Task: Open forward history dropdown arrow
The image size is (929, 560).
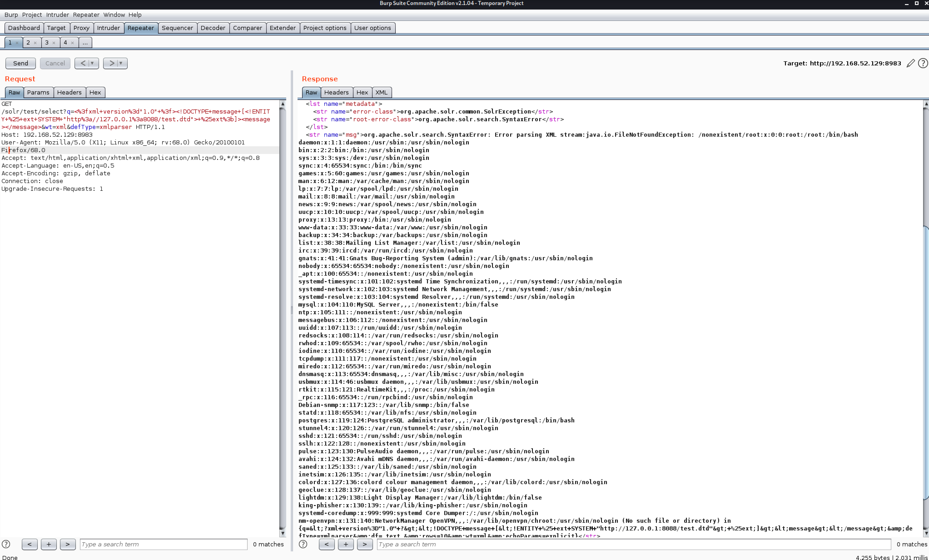Action: point(121,63)
